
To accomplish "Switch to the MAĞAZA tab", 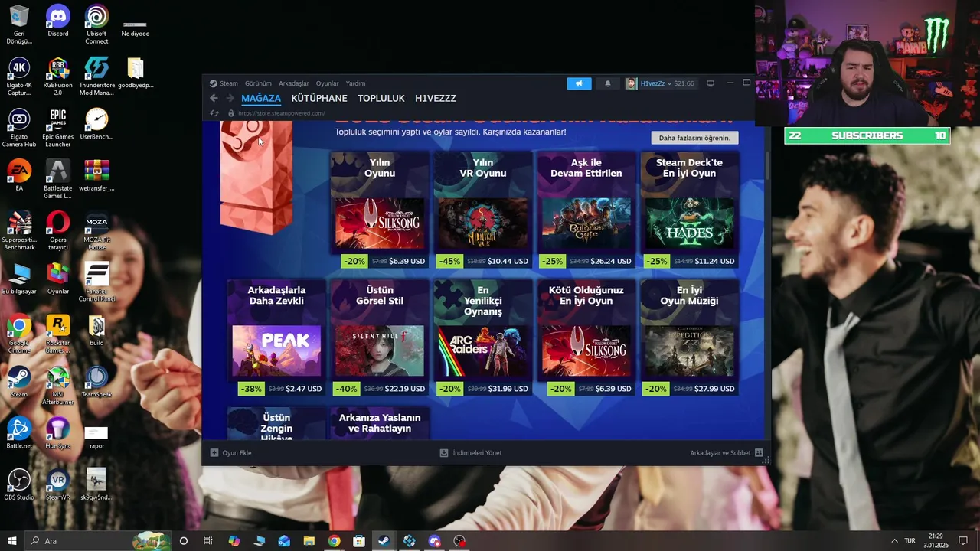I will point(261,98).
